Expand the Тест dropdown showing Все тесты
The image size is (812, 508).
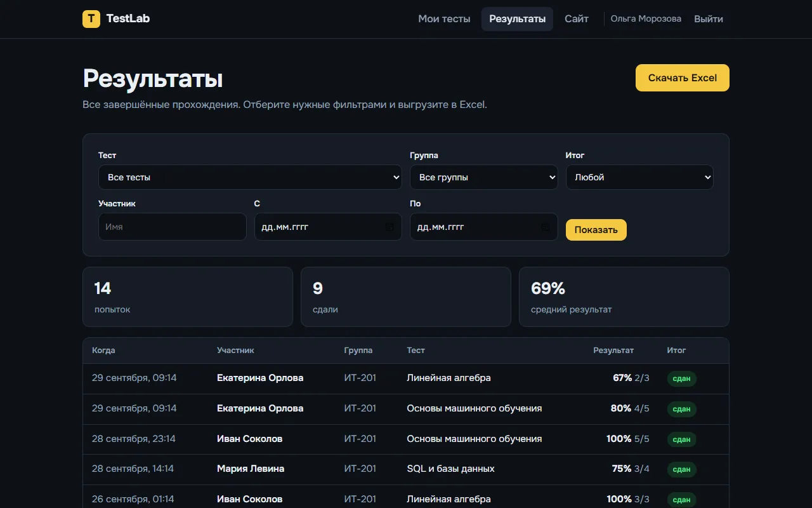(250, 177)
